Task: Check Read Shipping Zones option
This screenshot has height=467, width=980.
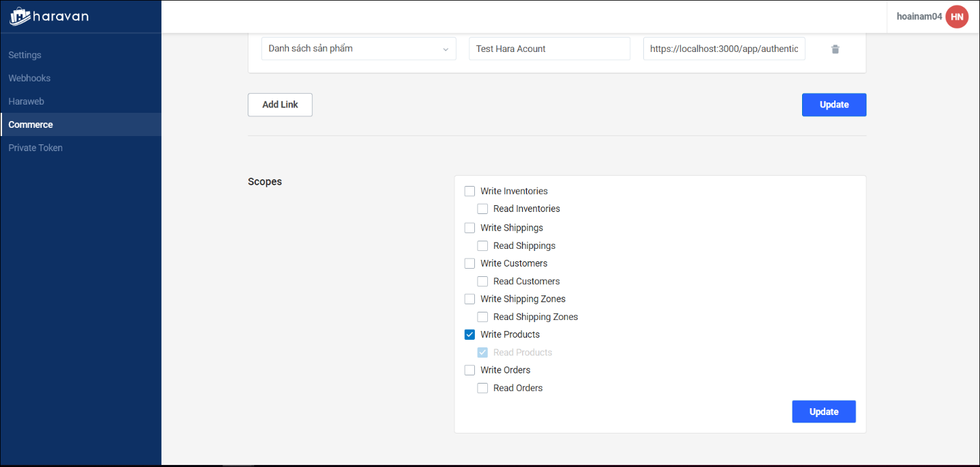Action: click(482, 317)
